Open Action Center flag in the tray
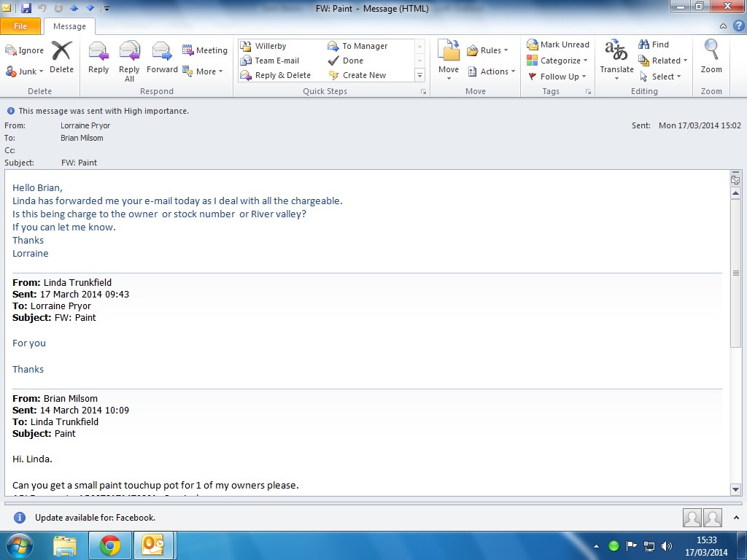 (631, 545)
